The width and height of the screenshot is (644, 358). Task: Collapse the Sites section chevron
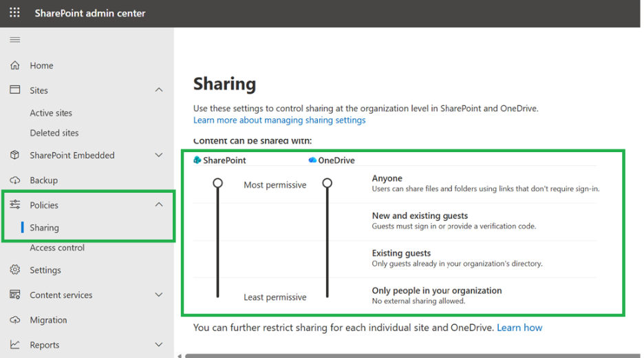pyautogui.click(x=159, y=89)
